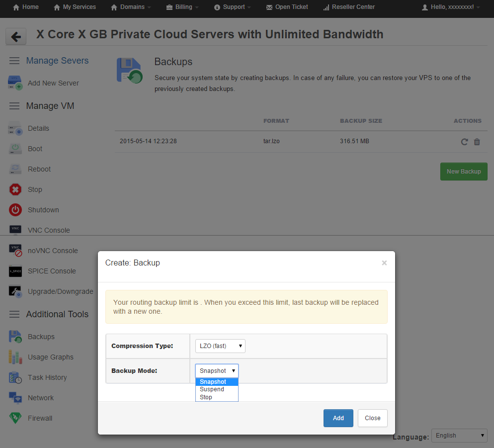Image resolution: width=494 pixels, height=448 pixels.
Task: Click the Close button in dialog
Action: coord(372,418)
